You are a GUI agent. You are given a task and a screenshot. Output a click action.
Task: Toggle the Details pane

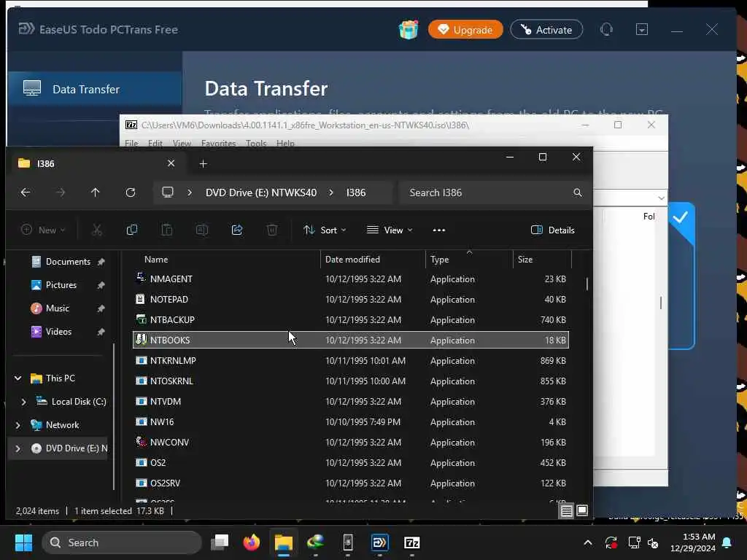553,230
